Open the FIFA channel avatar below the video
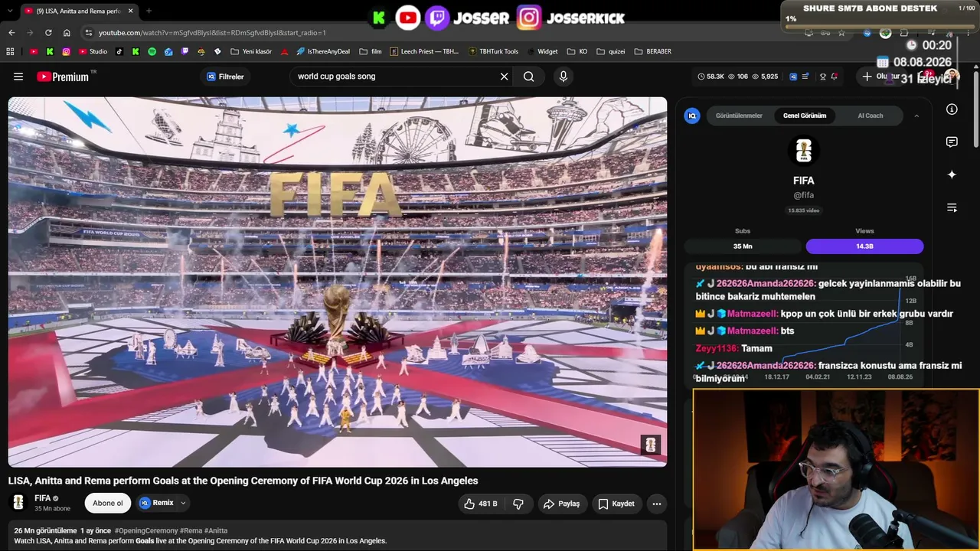The width and height of the screenshot is (980, 551). [x=18, y=503]
